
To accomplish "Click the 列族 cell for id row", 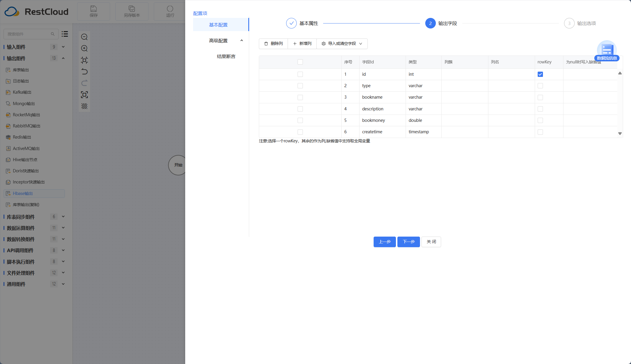I will (x=465, y=74).
